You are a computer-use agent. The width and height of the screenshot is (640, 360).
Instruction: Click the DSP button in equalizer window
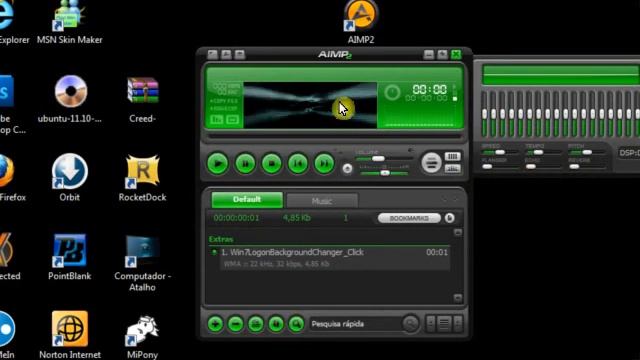629,153
